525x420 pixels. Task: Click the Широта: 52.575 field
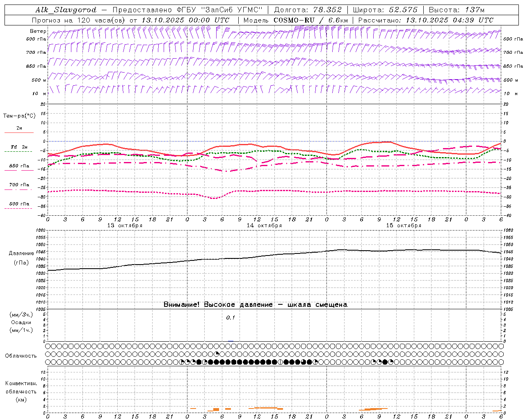[x=385, y=10]
